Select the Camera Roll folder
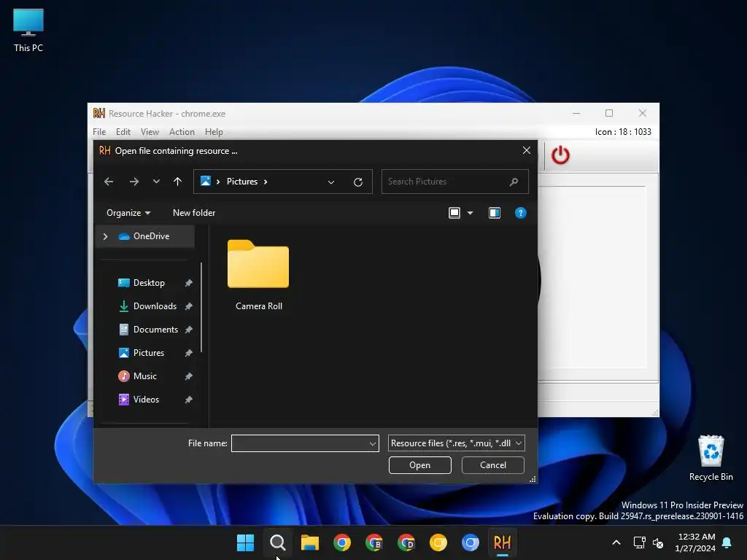The height and width of the screenshot is (560, 747). click(259, 275)
